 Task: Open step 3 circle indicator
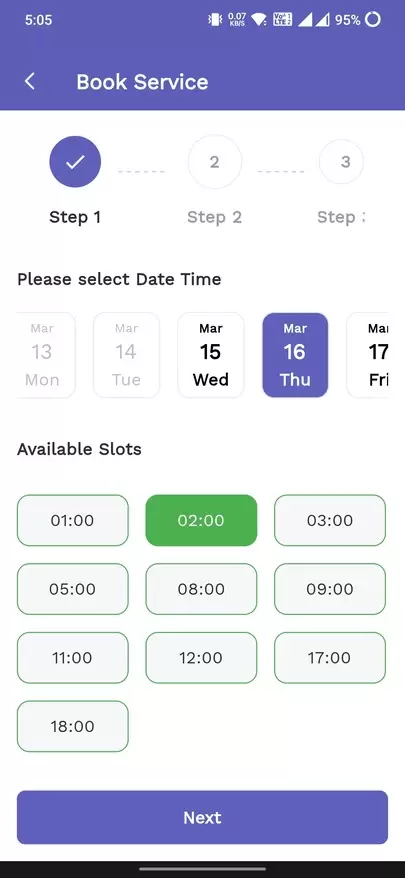point(342,162)
